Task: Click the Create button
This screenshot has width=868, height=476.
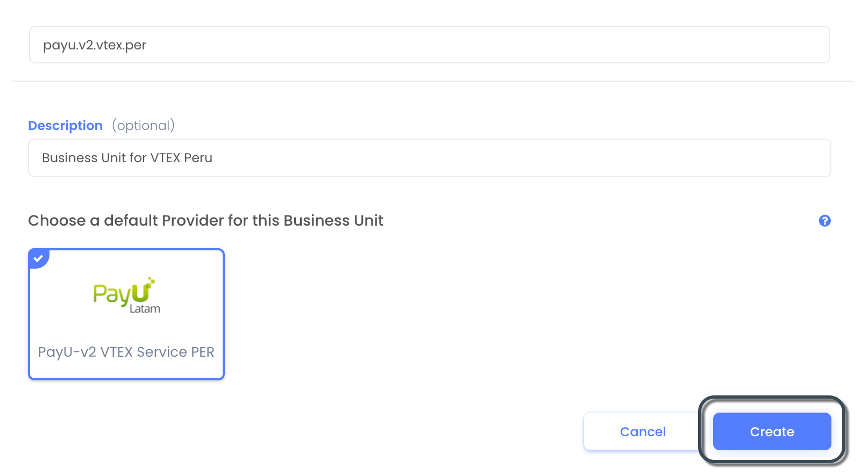Action: point(772,431)
